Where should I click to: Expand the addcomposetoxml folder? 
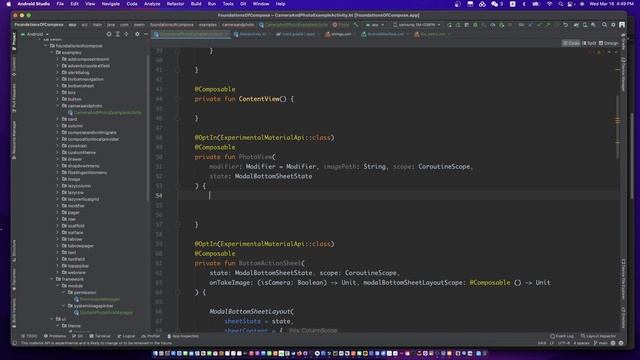(x=58, y=59)
